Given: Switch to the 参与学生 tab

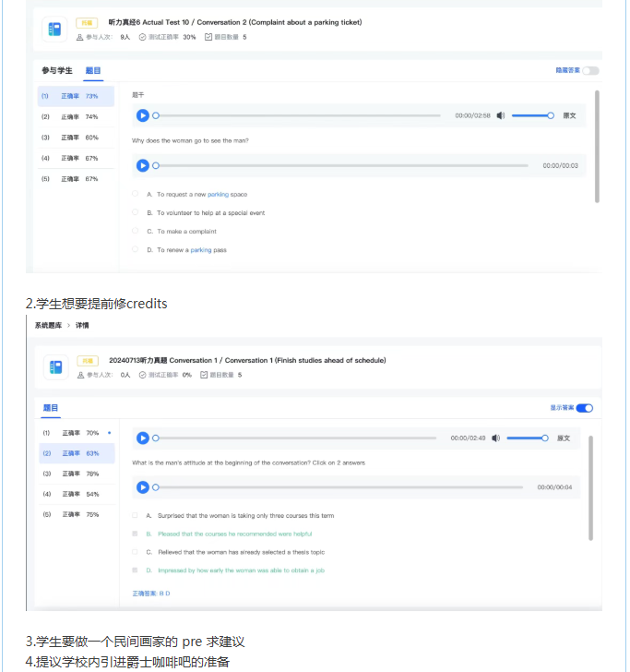Looking at the screenshot, I should click(57, 70).
